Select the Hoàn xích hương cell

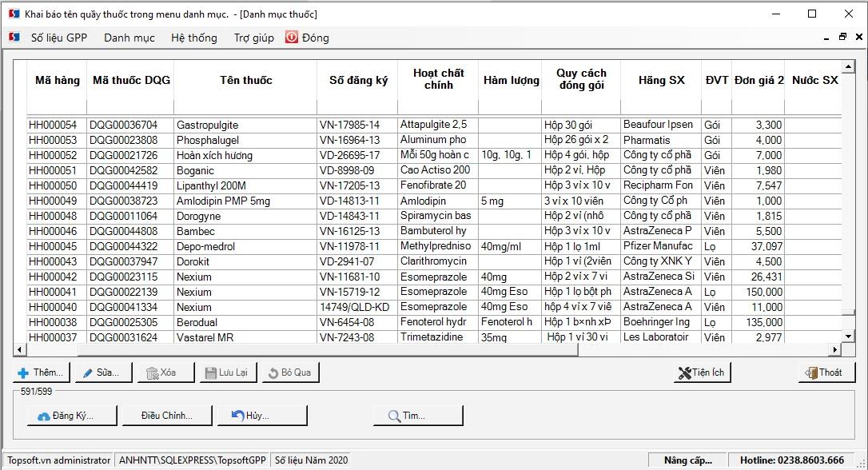pyautogui.click(x=245, y=156)
